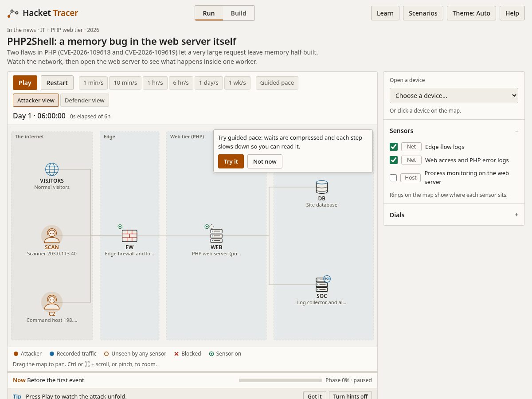Click the Attacker legend dot
The width and height of the screenshot is (532, 399).
tap(16, 354)
